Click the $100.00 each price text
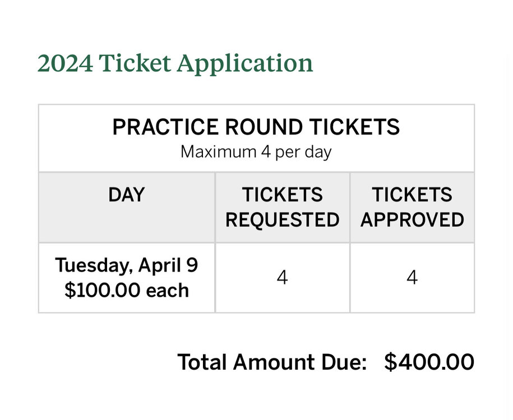The image size is (513, 420). click(127, 290)
